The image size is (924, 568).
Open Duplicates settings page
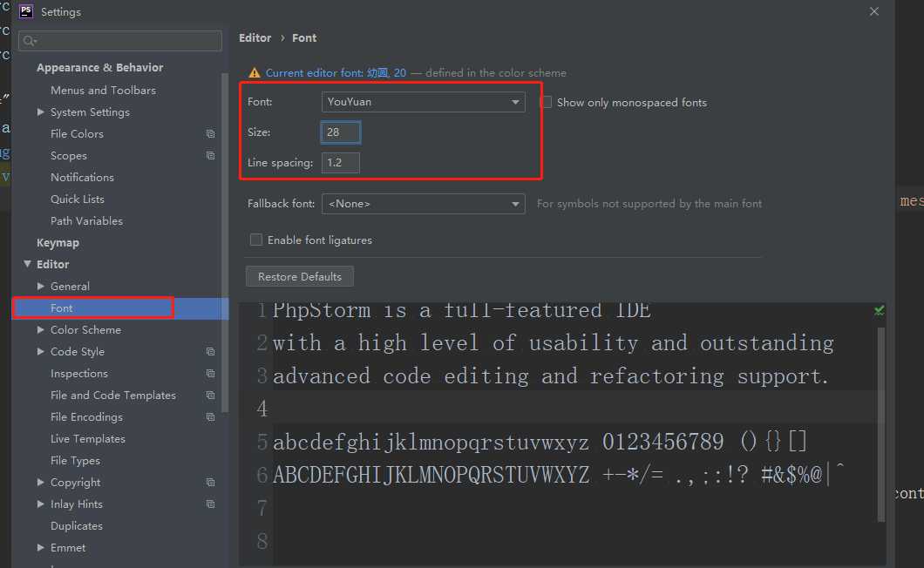tap(77, 526)
